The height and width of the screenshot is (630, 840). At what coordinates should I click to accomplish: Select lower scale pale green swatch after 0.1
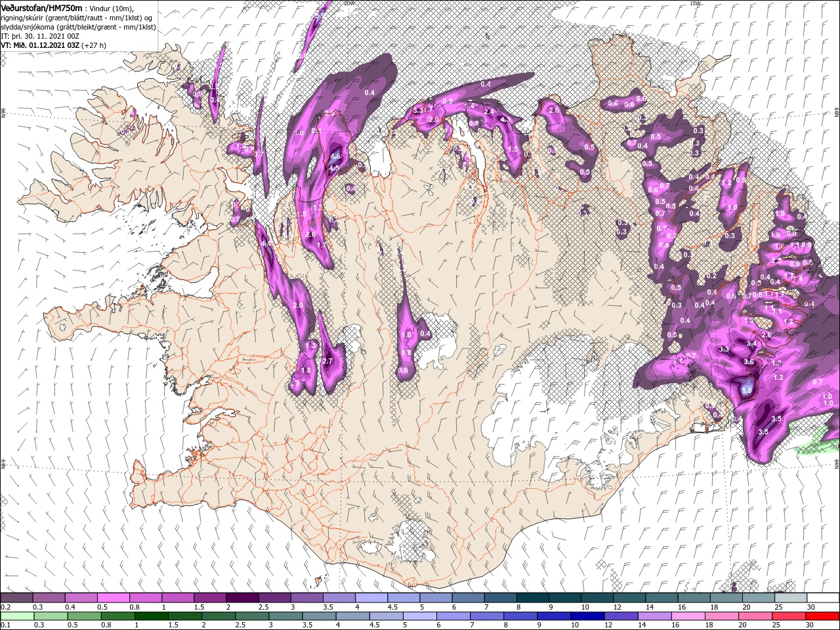[x=16, y=616]
